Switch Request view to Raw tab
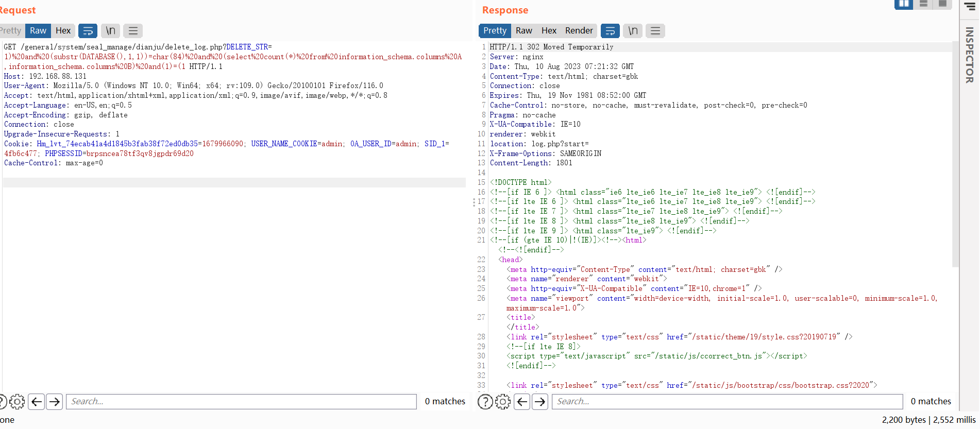Image resolution: width=980 pixels, height=429 pixels. pos(38,31)
